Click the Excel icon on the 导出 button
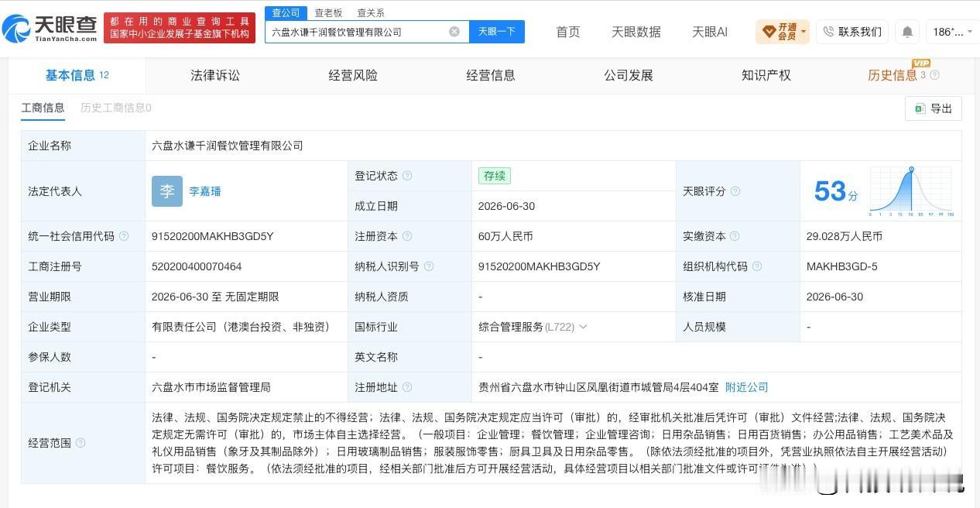 coord(920,108)
